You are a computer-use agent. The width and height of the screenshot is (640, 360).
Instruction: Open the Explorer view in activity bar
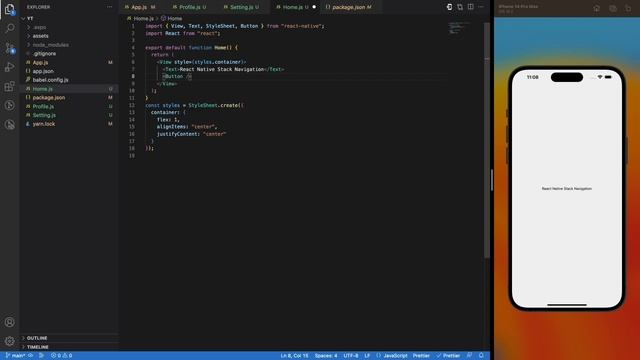point(9,9)
